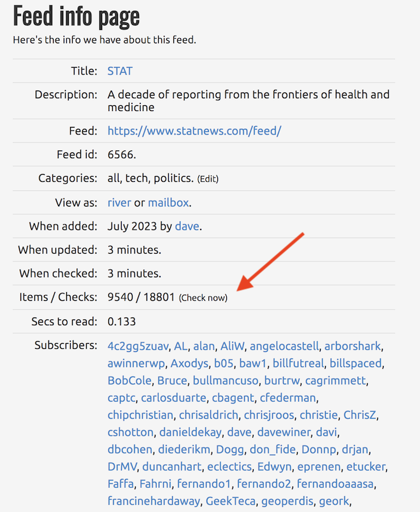Open subscriber BobCole's profile
The image size is (420, 512).
(x=129, y=381)
